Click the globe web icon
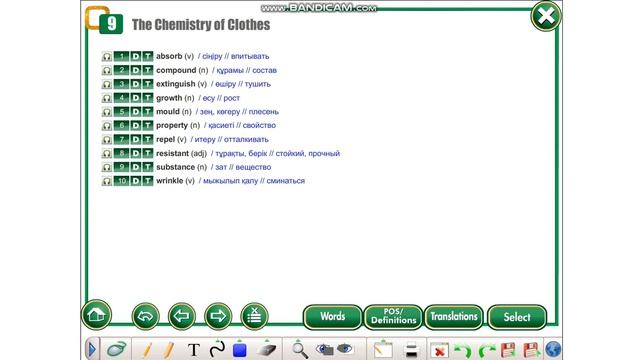Viewport: 640px width, 360px height. tap(553, 350)
